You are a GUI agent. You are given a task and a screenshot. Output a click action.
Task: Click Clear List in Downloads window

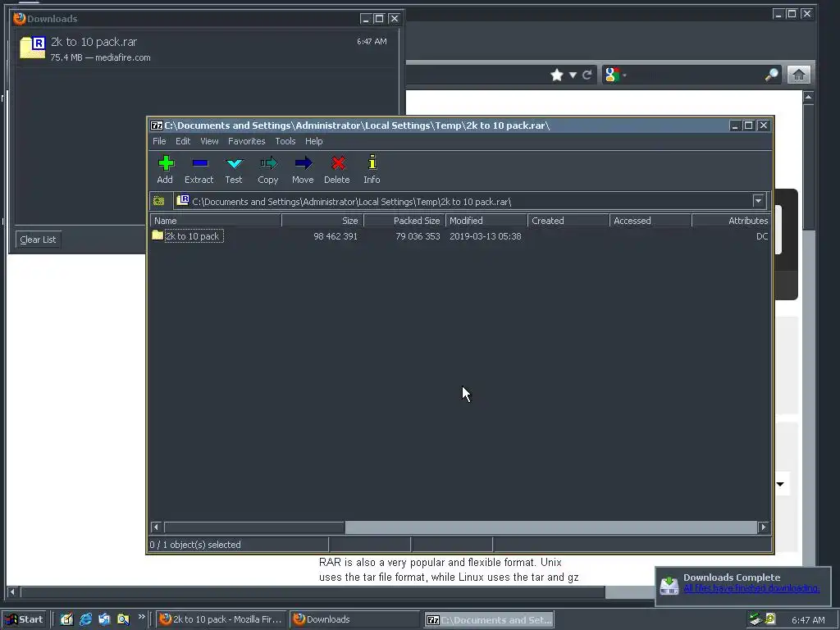pyautogui.click(x=38, y=240)
